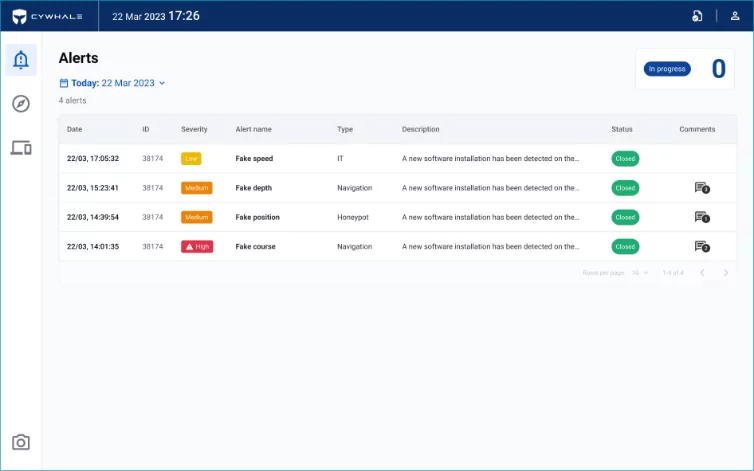The height and width of the screenshot is (471, 754).
Task: Go to the previous page of alerts
Action: [x=702, y=273]
